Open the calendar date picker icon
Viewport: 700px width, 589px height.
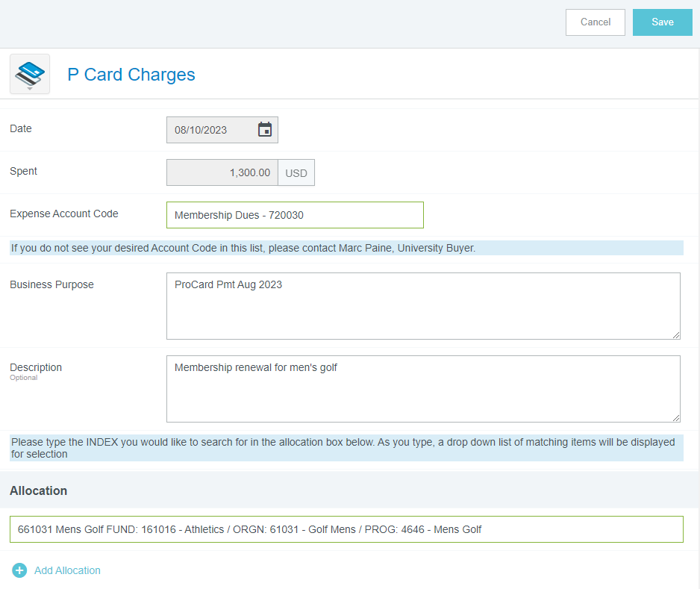(265, 130)
